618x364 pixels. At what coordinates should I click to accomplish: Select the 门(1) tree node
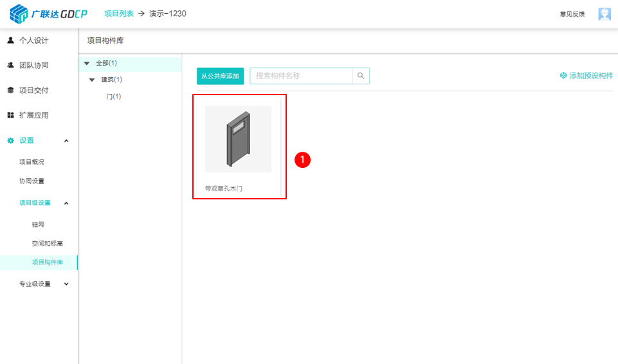point(114,96)
